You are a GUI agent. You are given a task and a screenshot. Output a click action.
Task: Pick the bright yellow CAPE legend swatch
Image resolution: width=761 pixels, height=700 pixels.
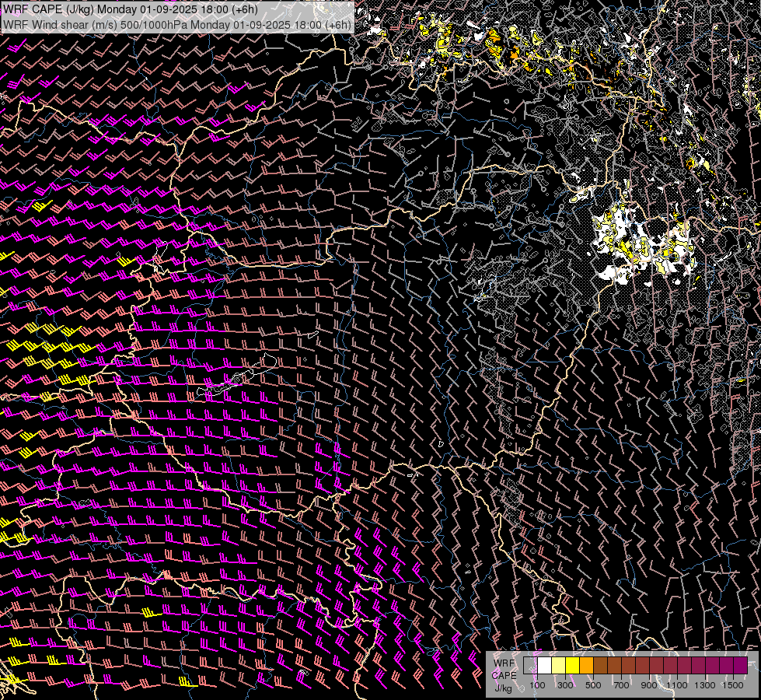[x=573, y=665]
